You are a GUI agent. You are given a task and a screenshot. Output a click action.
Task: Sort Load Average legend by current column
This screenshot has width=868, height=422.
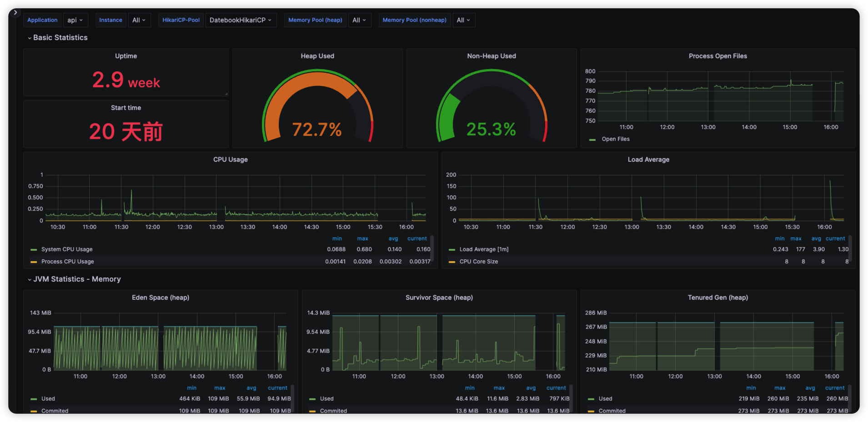pos(835,238)
